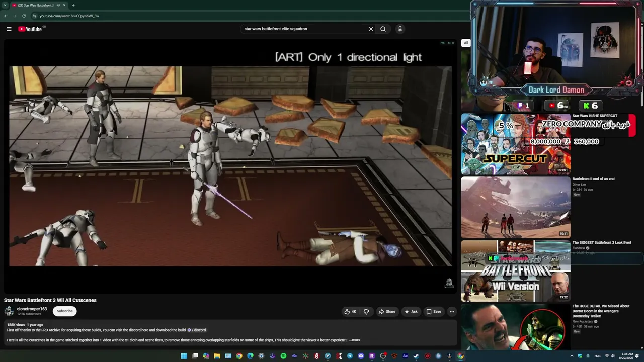Open File Explorer from the taskbar
Image resolution: width=644 pixels, height=362 pixels.
click(x=217, y=356)
